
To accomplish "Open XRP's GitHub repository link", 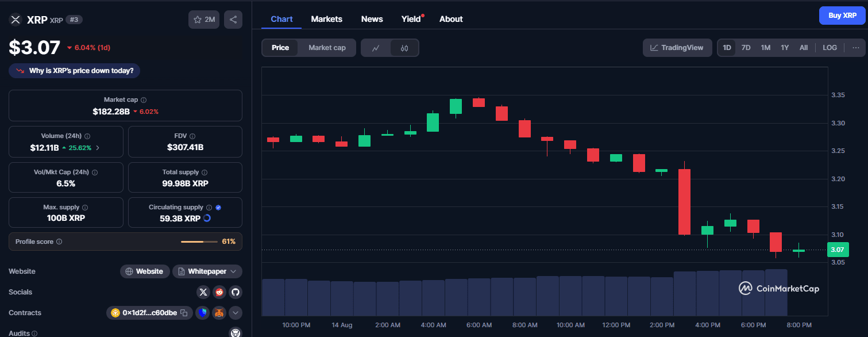I will 235,292.
